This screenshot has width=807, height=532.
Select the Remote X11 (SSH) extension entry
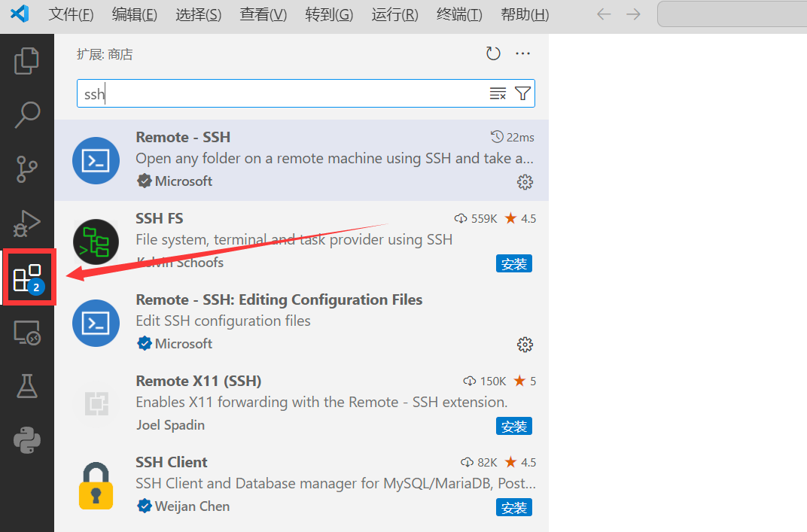[x=301, y=402]
